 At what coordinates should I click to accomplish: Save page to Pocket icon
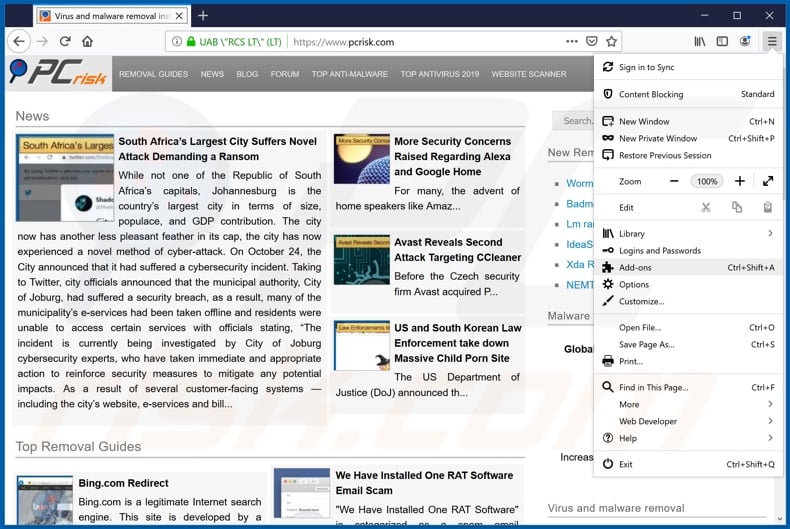(x=592, y=42)
